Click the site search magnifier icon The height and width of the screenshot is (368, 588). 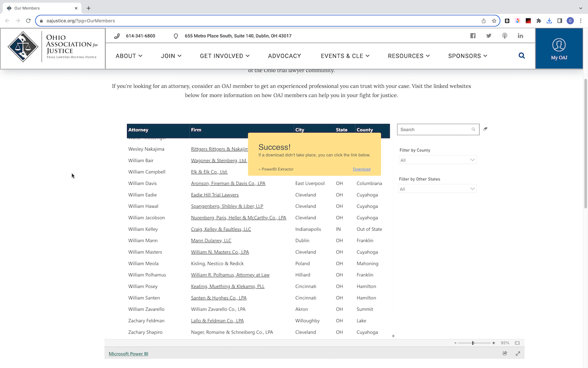click(521, 56)
